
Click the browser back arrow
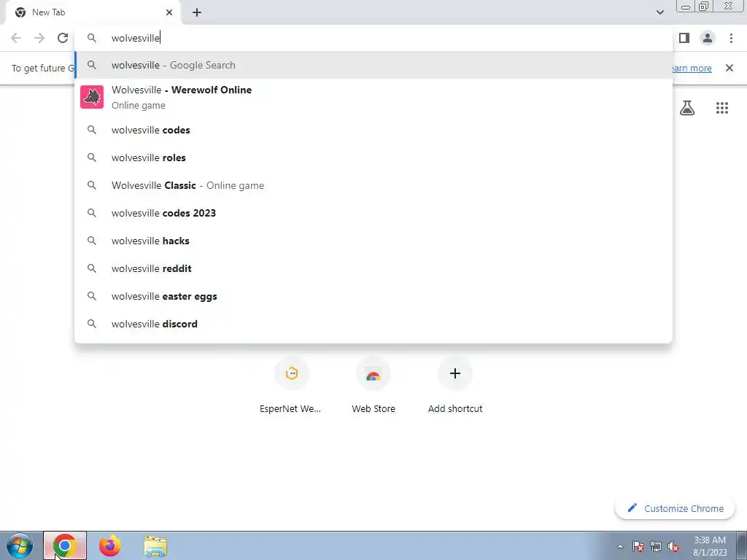[16, 38]
